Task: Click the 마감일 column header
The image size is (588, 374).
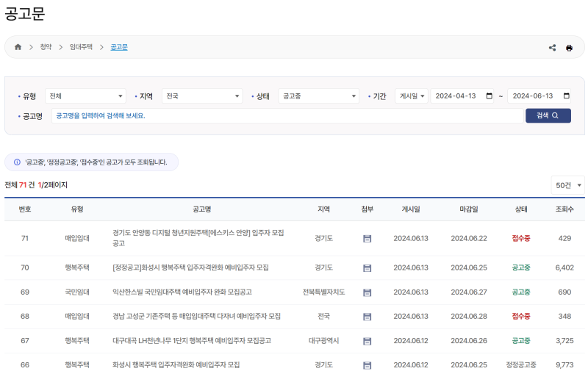Action: pyautogui.click(x=469, y=209)
